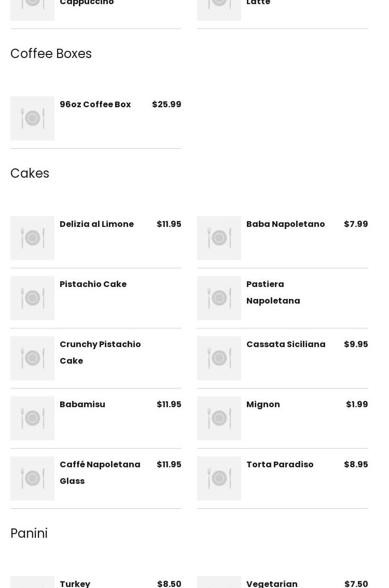Open the Torta Paradiso item
Viewport: 389px width, 588px height.
(280, 465)
